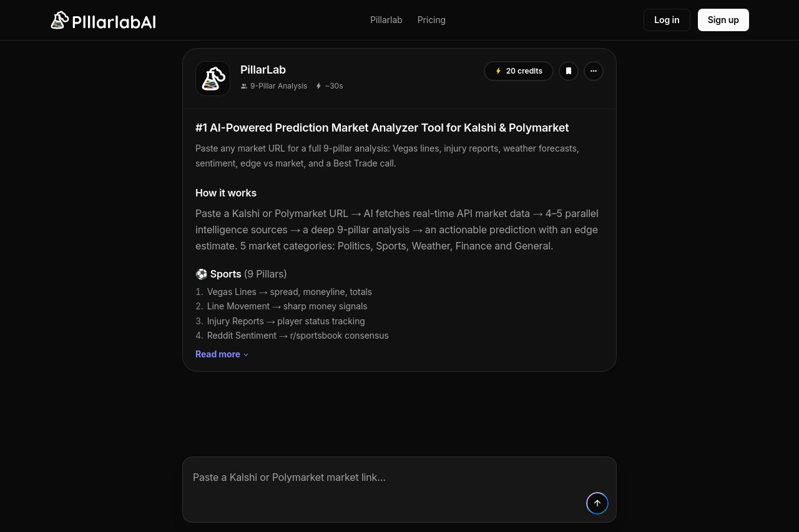Click the Log in button
The width and height of the screenshot is (799, 532).
667,20
